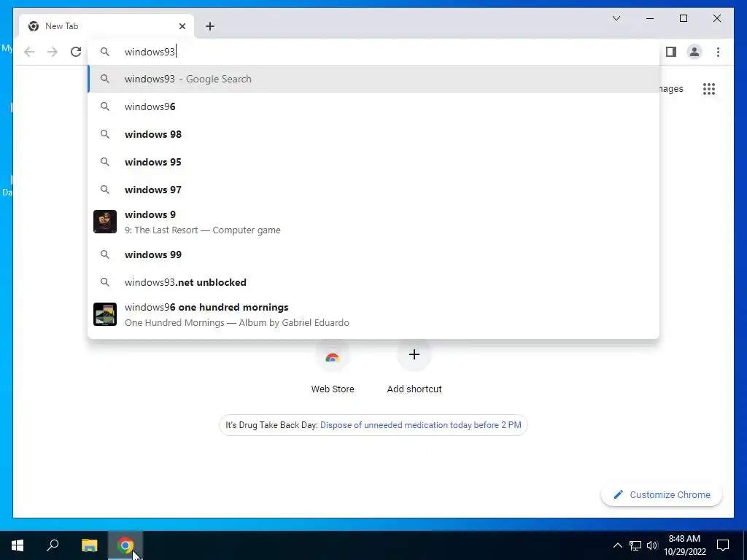
Task: Open Chrome's three-dot menu
Action: point(718,52)
